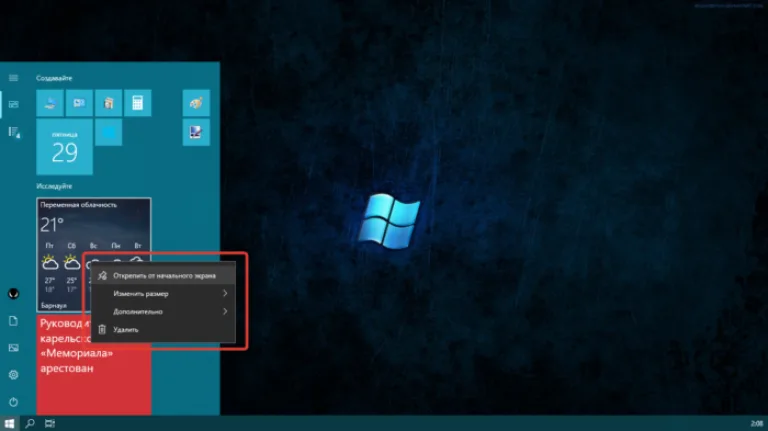This screenshot has width=768, height=431.
Task: Open taskbar search magnifier
Action: pyautogui.click(x=30, y=424)
